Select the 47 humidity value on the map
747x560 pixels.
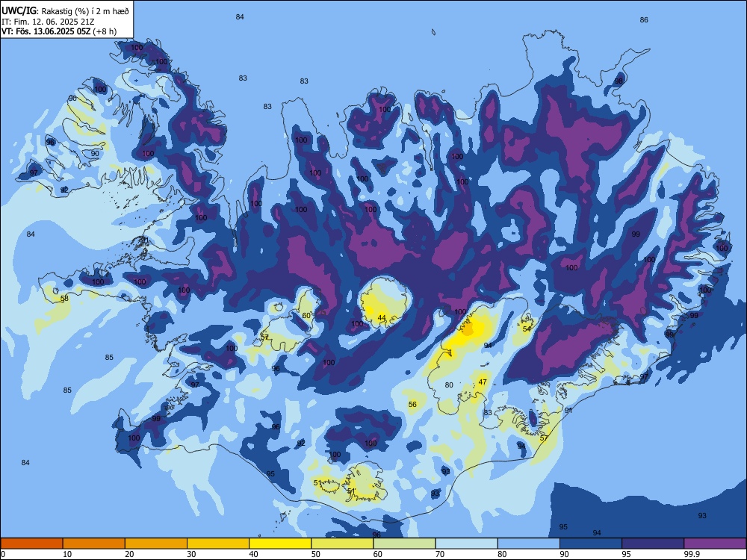tap(483, 382)
